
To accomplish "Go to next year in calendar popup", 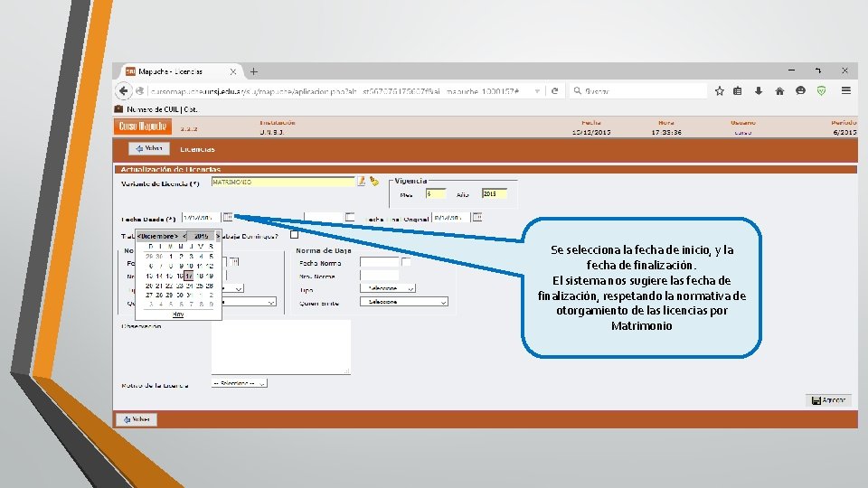I will tap(218, 236).
